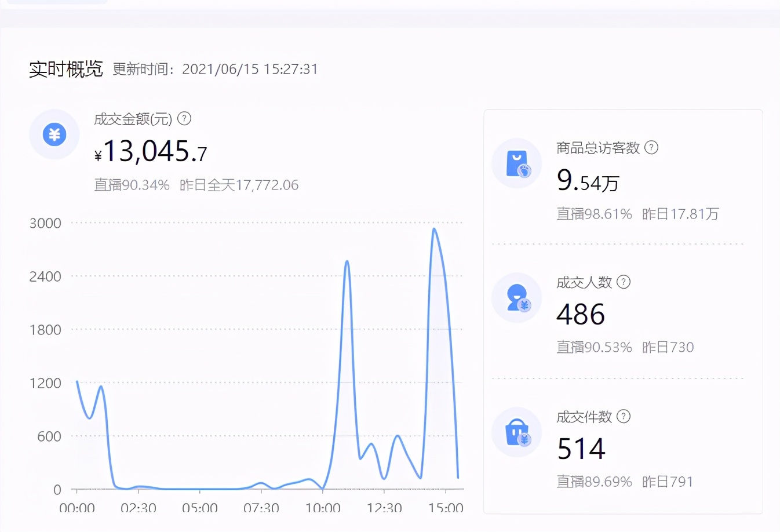Switch to the 实时概览 tab
Viewport: 780px width, 532px height.
click(x=66, y=69)
